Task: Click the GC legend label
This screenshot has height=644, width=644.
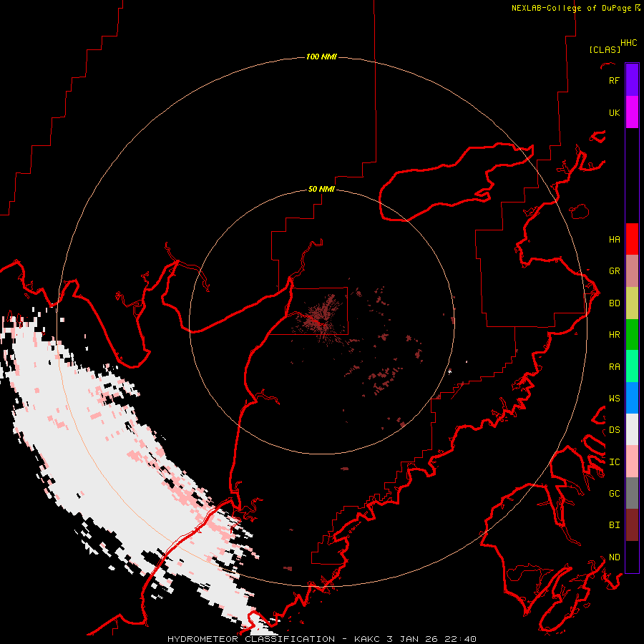Action: (x=614, y=494)
